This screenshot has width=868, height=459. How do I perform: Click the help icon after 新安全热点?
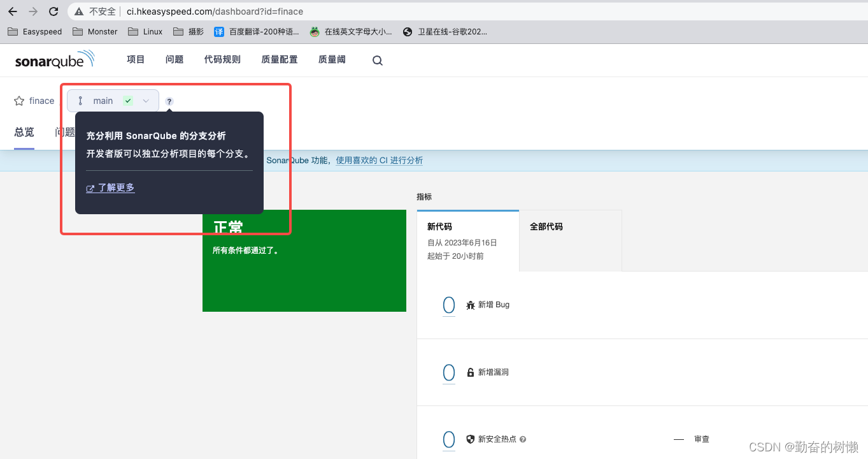coord(523,439)
